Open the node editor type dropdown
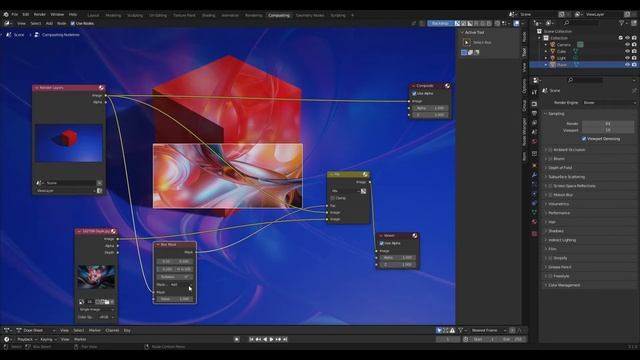 click(x=7, y=23)
